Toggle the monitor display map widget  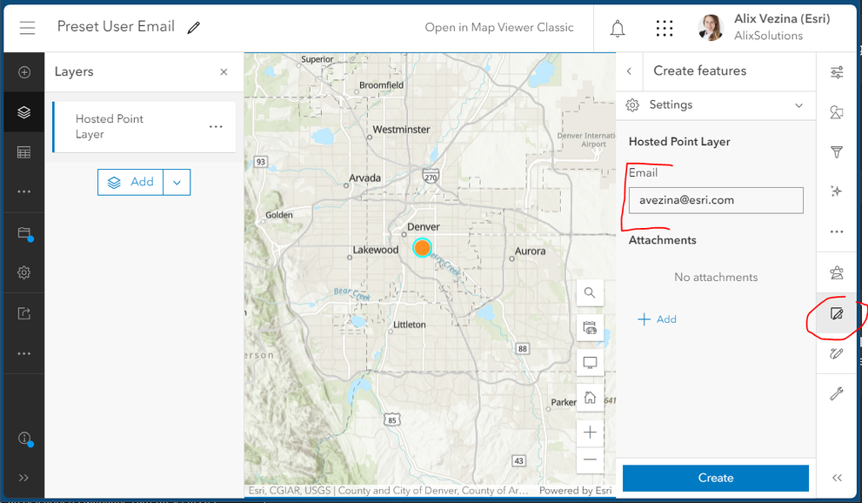tap(590, 364)
